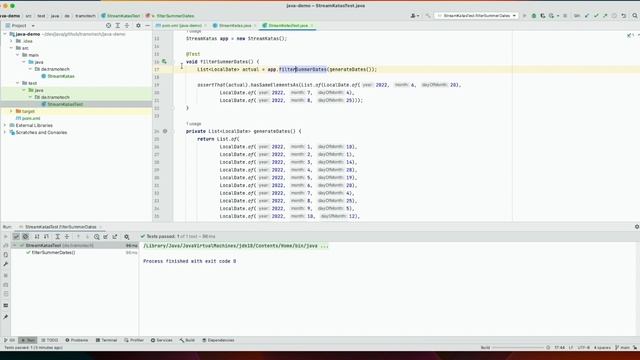640x360 pixels.
Task: Select StreamKatasTest node in test results
Action: click(75, 245)
